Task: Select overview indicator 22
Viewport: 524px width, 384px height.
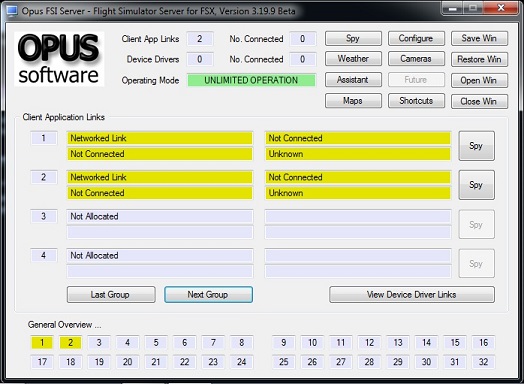Action: (x=184, y=362)
